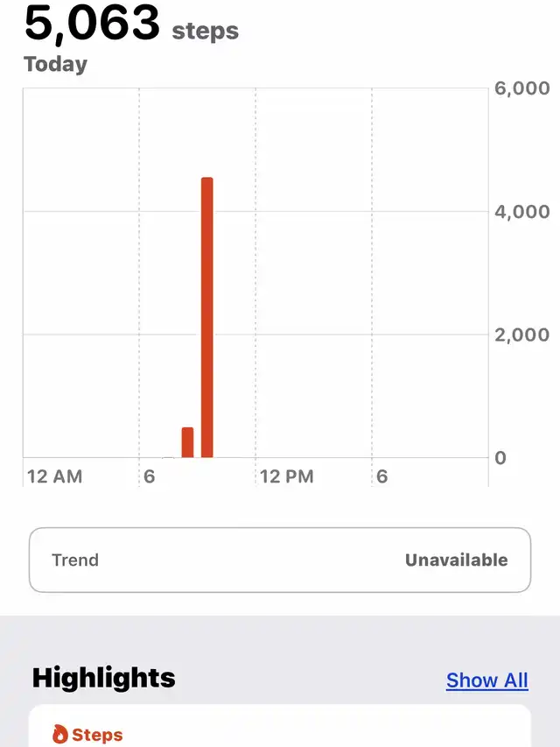Tap the Unavailable trend status text
The image size is (560, 747).
(456, 560)
